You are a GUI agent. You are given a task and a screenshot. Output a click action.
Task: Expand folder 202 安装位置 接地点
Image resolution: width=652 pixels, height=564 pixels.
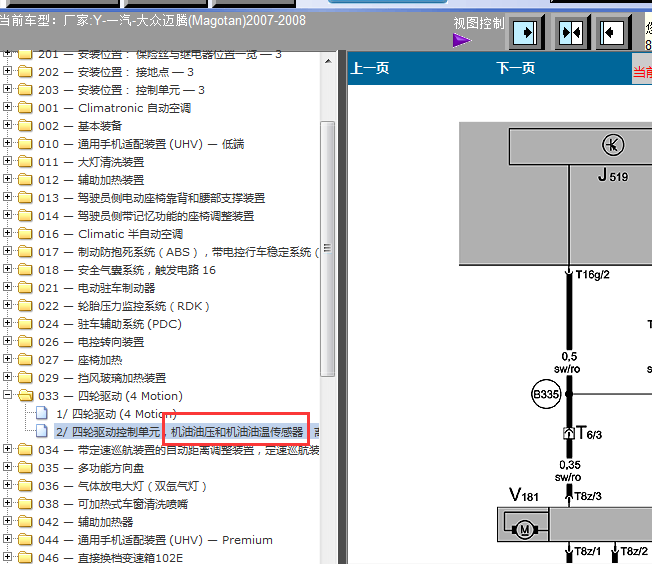(7, 71)
